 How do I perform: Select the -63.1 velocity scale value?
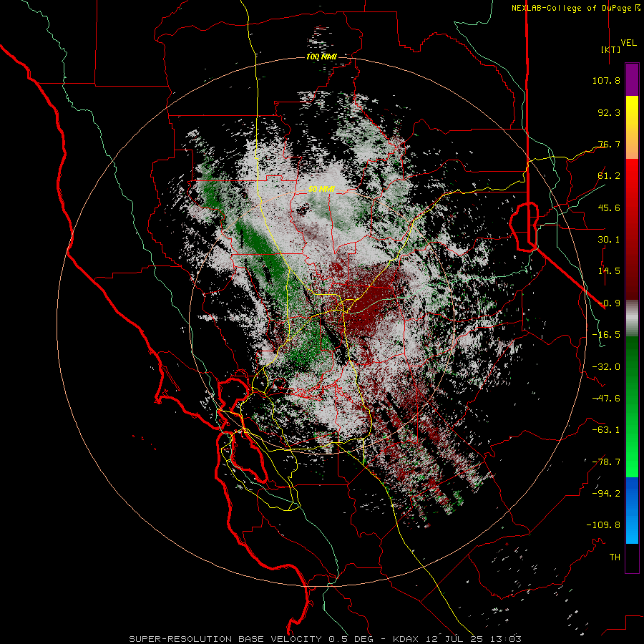tap(606, 430)
